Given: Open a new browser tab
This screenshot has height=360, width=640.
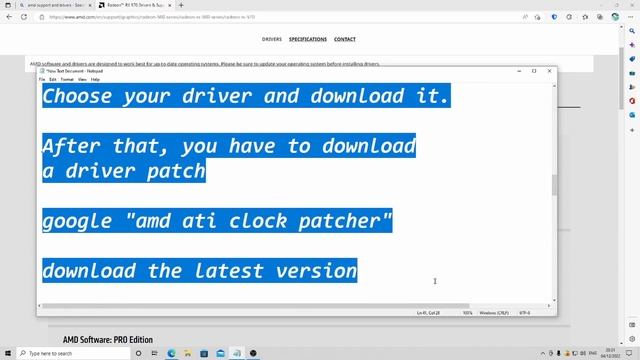Looking at the screenshot, I should (181, 5).
